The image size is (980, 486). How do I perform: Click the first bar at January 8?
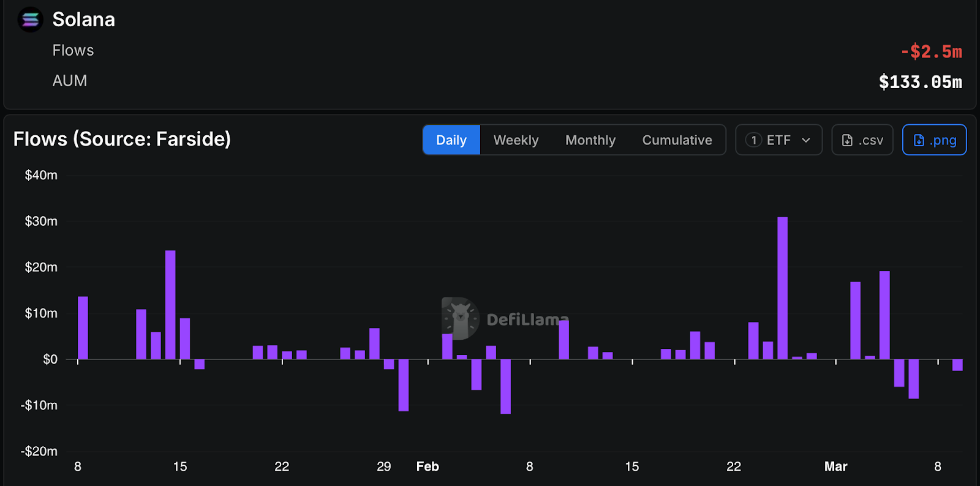pyautogui.click(x=83, y=327)
